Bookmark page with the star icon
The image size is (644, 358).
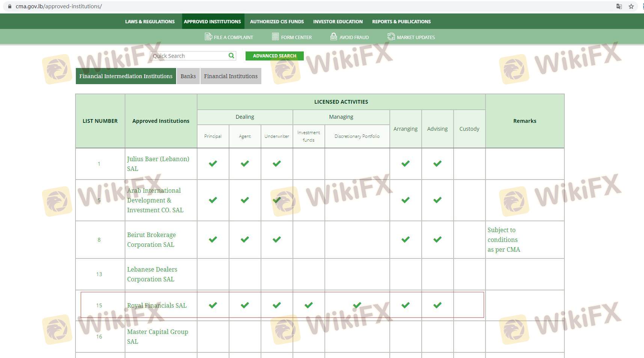pyautogui.click(x=631, y=6)
